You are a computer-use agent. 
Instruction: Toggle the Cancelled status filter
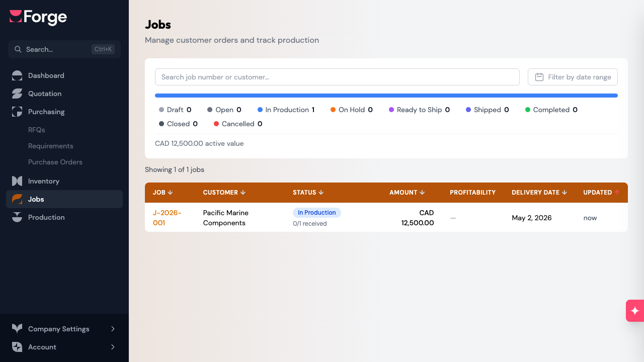(237, 124)
